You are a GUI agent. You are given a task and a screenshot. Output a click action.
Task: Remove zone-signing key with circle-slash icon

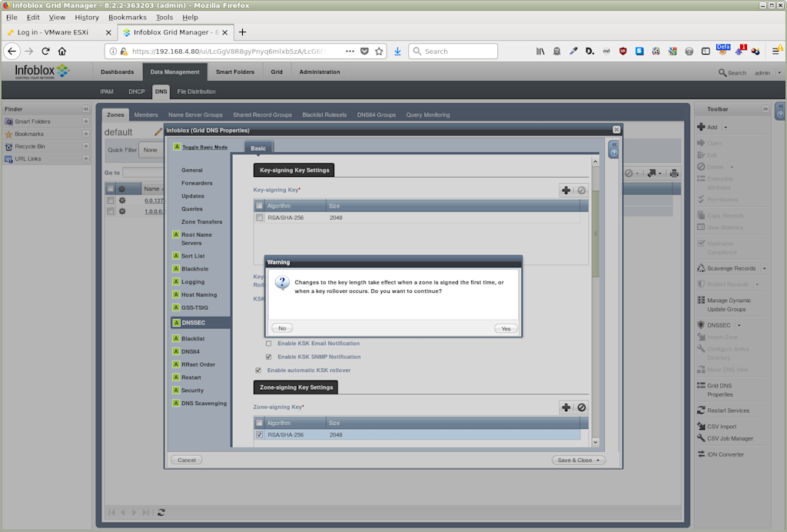581,407
